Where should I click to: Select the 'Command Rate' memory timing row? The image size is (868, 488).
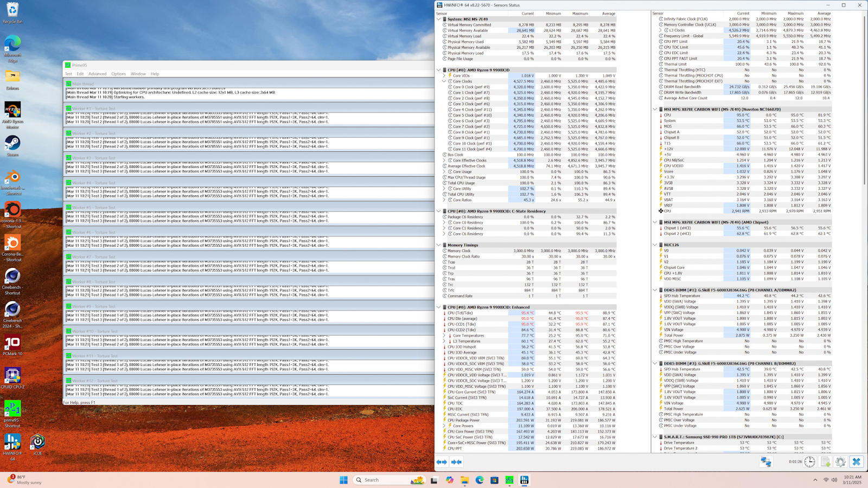tap(529, 296)
